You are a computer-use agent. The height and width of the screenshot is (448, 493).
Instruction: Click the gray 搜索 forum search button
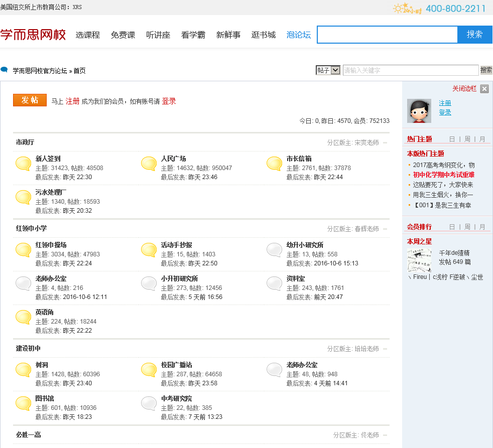(486, 70)
